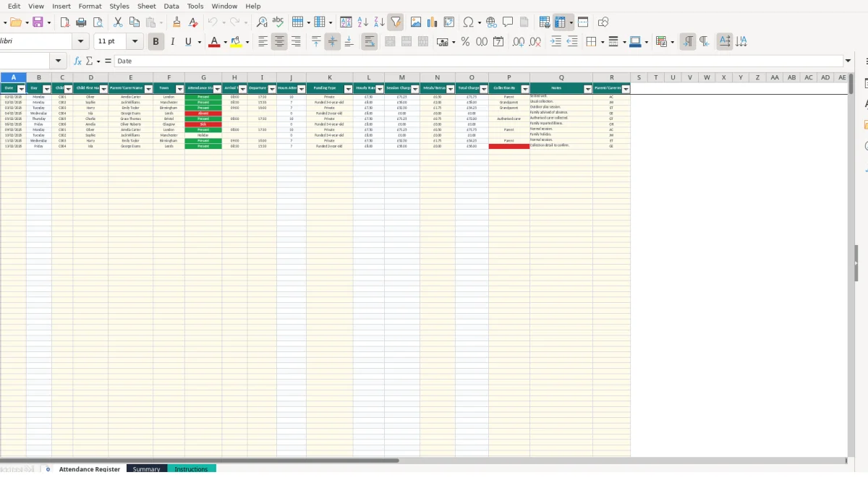The image size is (868, 488).
Task: Toggle Wrap Text button
Action: (370, 42)
